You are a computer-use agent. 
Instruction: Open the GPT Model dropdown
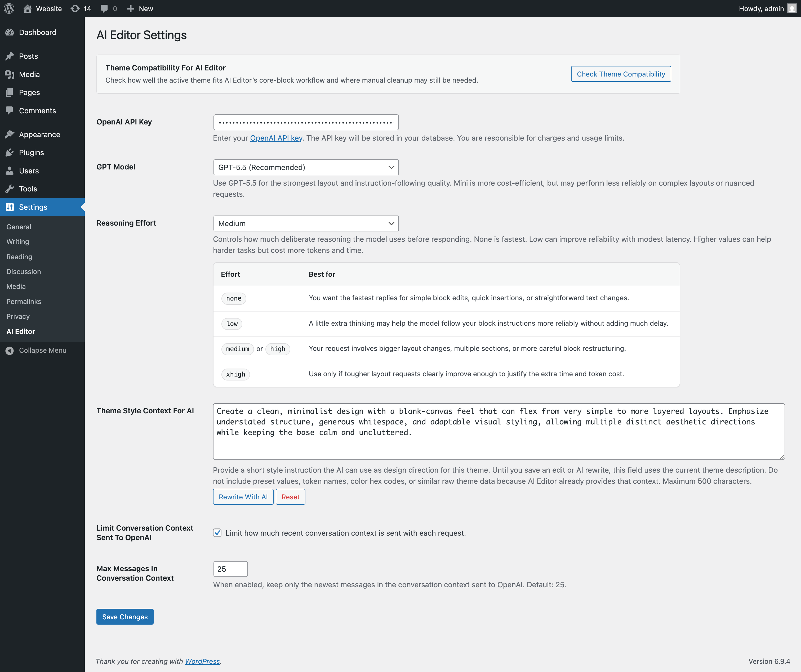click(306, 167)
